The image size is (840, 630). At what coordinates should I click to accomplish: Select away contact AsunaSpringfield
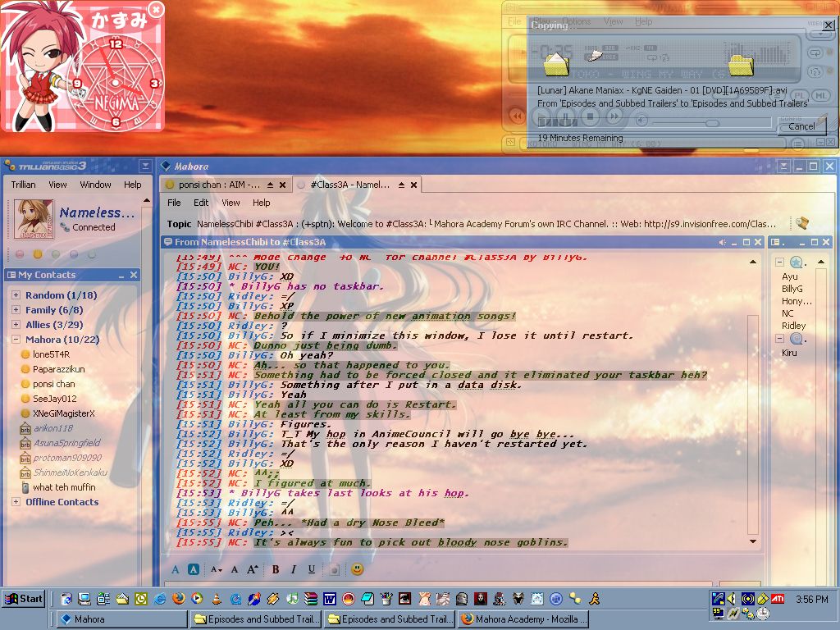click(x=66, y=443)
